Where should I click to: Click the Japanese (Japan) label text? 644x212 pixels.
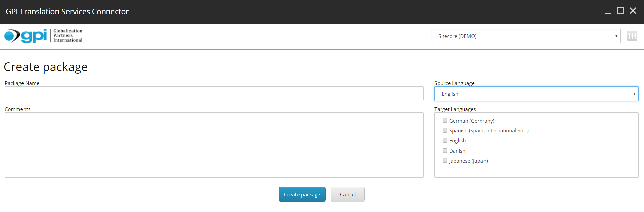[x=468, y=161]
